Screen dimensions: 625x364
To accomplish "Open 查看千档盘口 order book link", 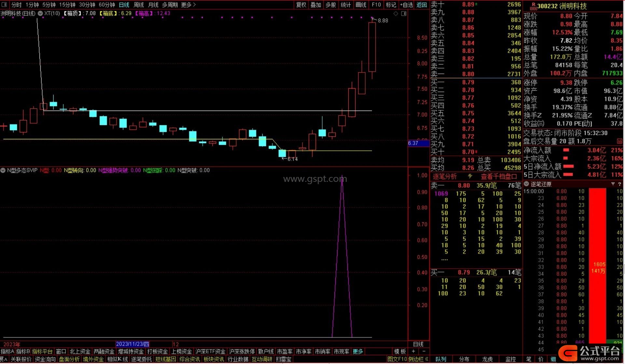I will coord(499,176).
